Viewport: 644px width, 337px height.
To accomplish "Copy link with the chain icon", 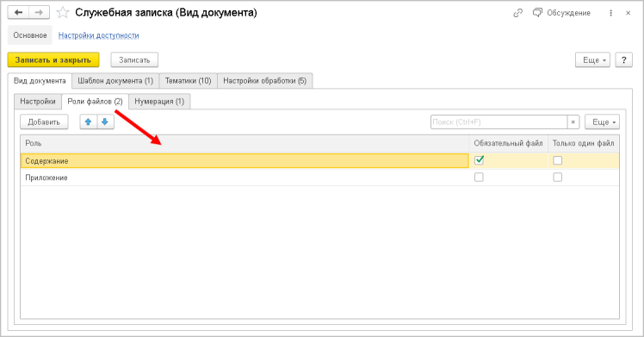I will click(517, 13).
